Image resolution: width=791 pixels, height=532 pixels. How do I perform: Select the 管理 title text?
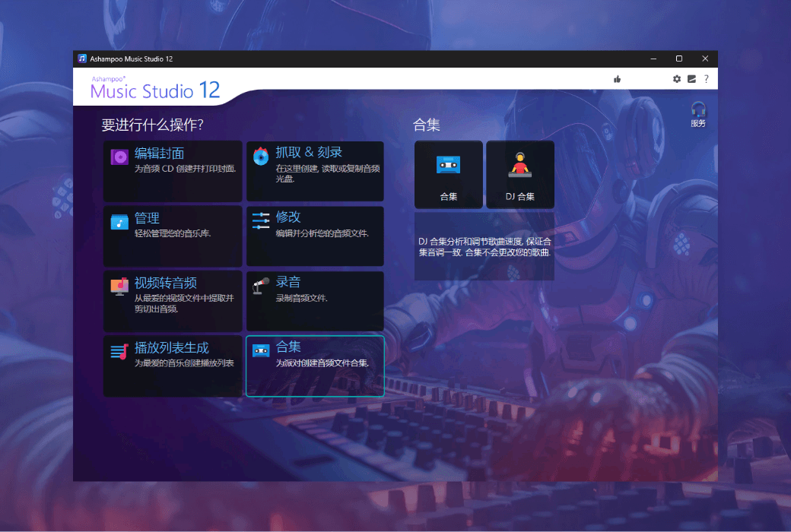point(147,218)
